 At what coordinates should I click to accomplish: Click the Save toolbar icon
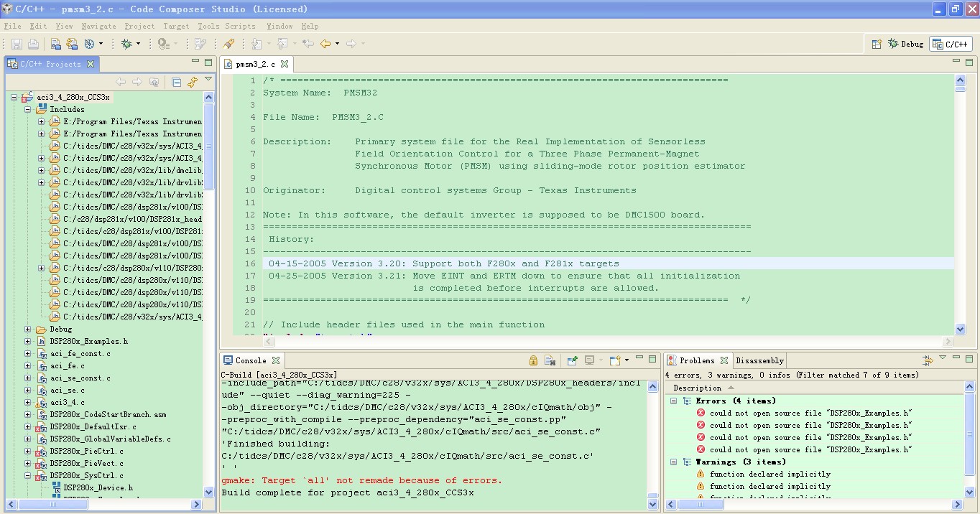coord(17,44)
